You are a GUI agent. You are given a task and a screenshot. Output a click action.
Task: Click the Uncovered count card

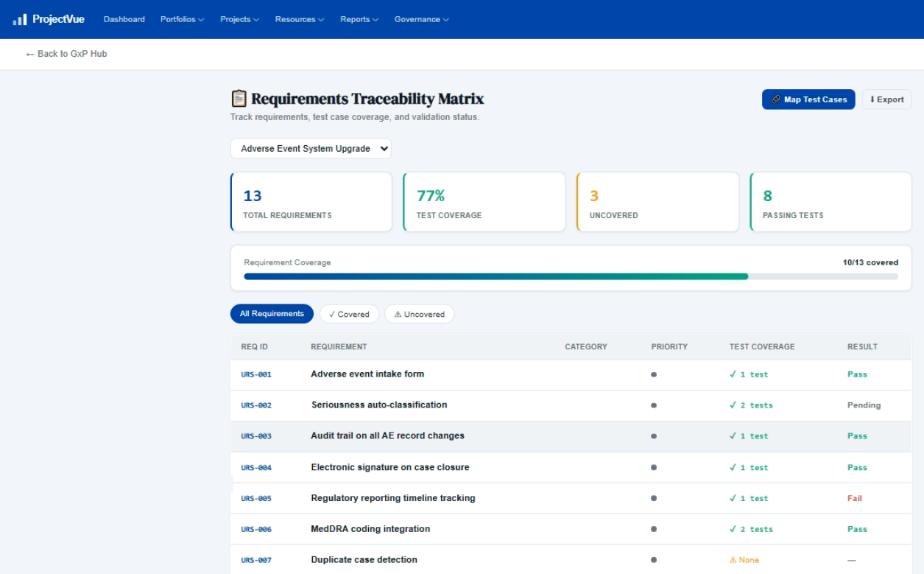pyautogui.click(x=657, y=202)
